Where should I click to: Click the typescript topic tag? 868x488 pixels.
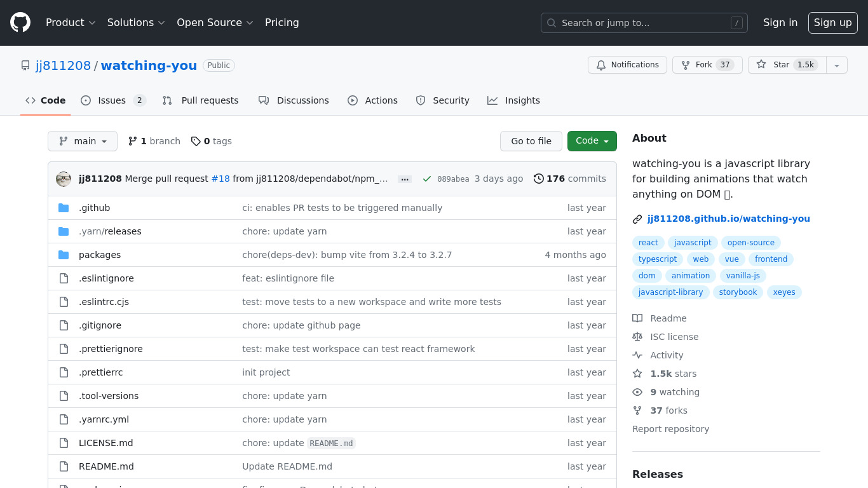pyautogui.click(x=658, y=259)
